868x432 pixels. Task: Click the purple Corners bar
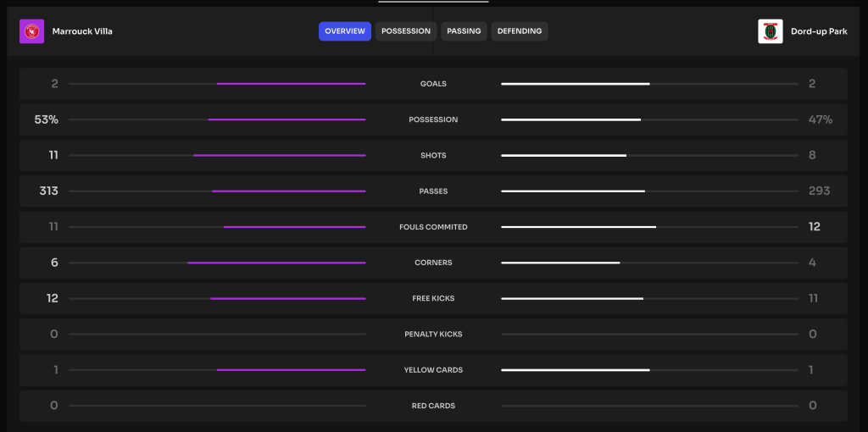pyautogui.click(x=276, y=263)
